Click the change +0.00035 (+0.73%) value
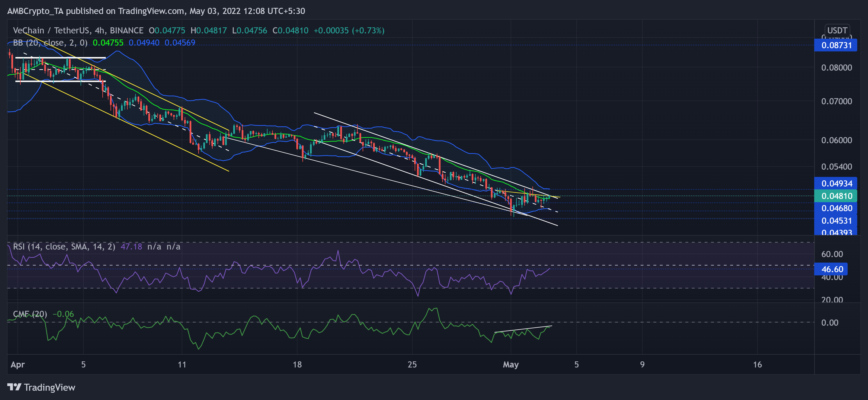Screen dimensions: 868x400 [x=349, y=31]
